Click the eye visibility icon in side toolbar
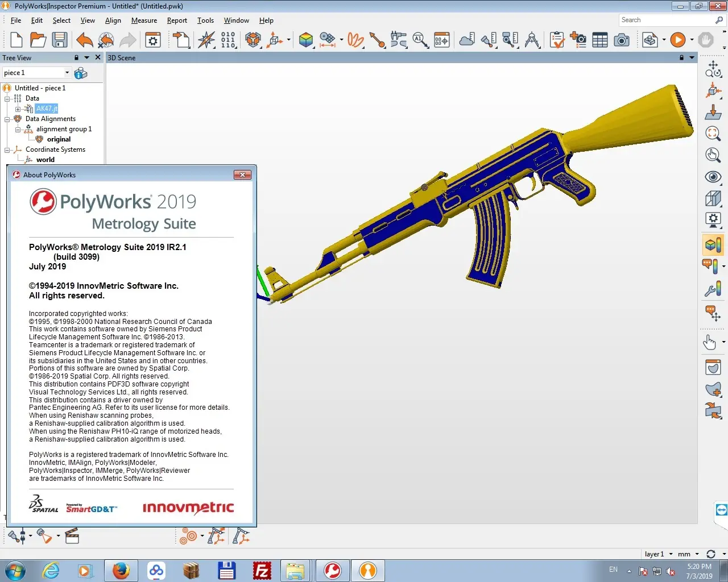The image size is (728, 582). click(x=713, y=177)
